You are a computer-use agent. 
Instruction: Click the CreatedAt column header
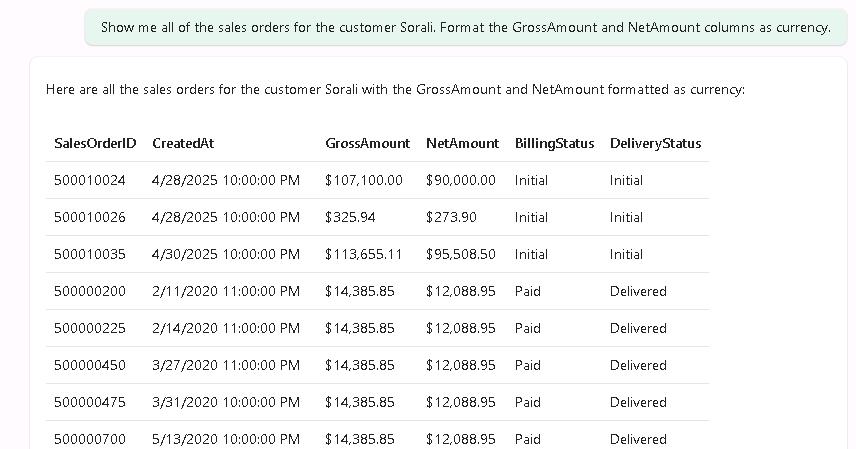pyautogui.click(x=183, y=143)
